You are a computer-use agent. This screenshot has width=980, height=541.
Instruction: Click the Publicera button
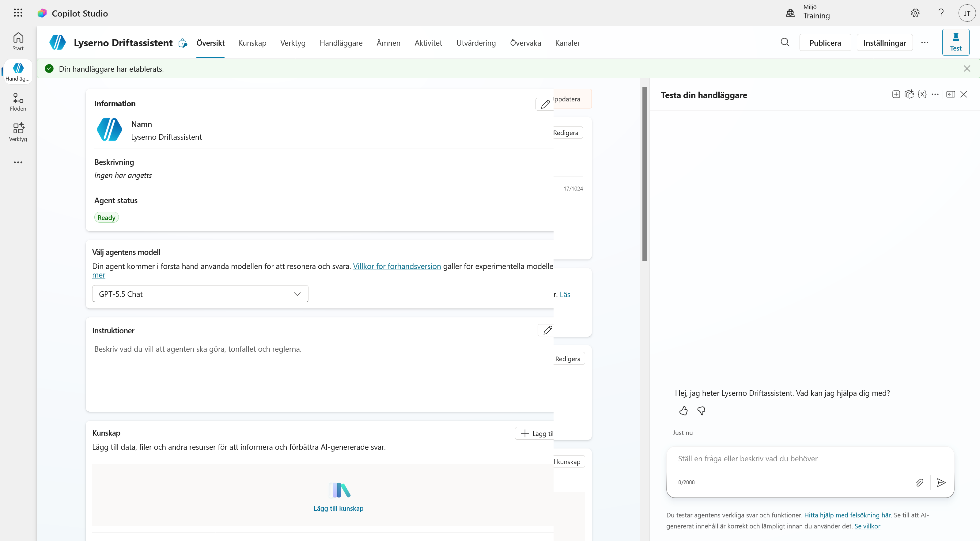click(825, 43)
